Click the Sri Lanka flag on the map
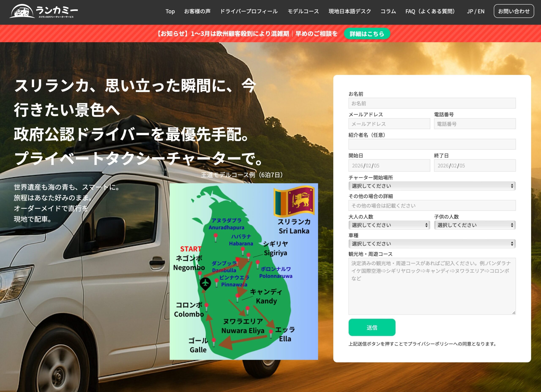541x392 pixels. (x=294, y=201)
